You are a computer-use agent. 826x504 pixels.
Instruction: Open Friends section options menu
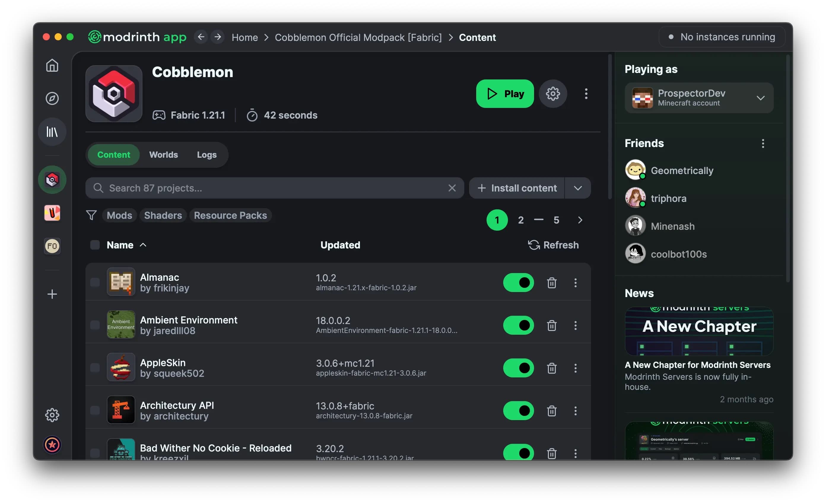[763, 144]
